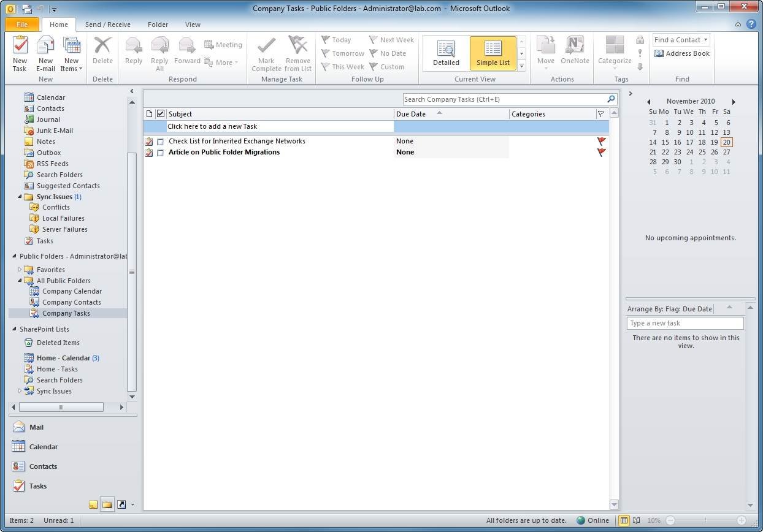Open Tasks in bottom navigation pane
Viewport: 763px width, 532px height.
[x=37, y=486]
